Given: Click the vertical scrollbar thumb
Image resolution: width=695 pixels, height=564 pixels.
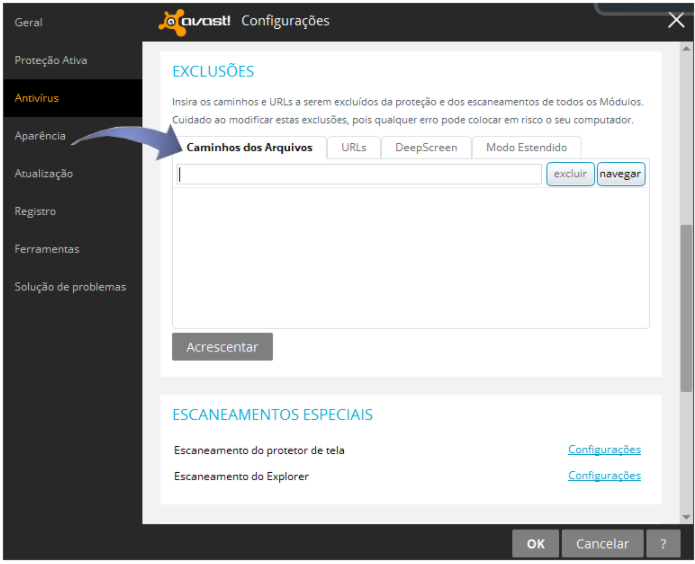Looking at the screenshot, I should pyautogui.click(x=686, y=308).
